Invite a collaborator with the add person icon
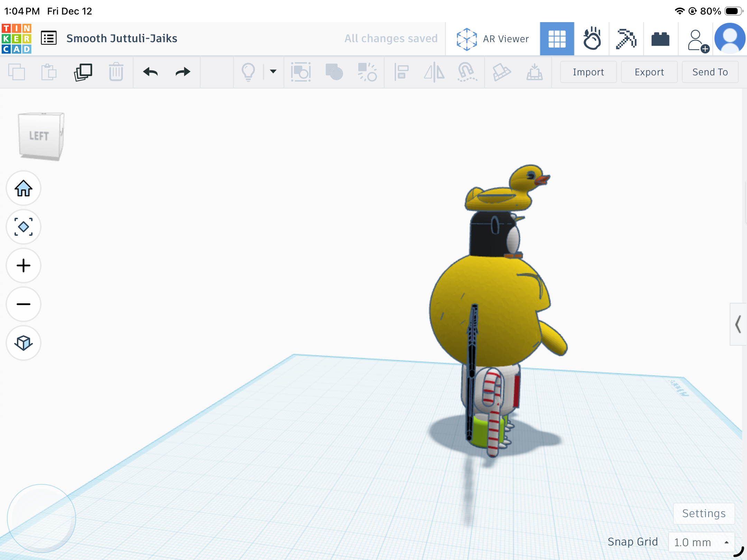 pos(698,41)
